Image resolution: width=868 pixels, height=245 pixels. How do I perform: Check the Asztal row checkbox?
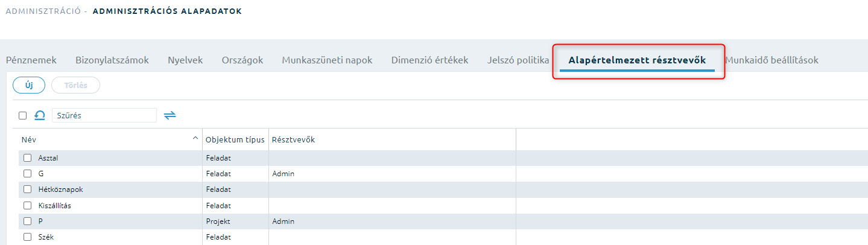27,158
